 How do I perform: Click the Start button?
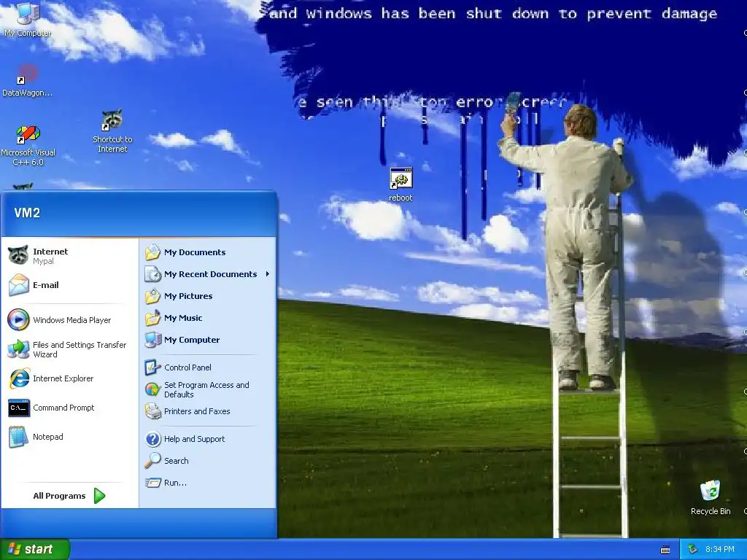[34, 549]
